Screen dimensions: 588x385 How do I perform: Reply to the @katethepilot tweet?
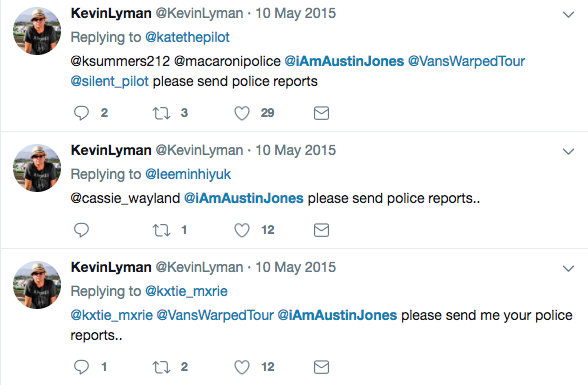(x=81, y=113)
